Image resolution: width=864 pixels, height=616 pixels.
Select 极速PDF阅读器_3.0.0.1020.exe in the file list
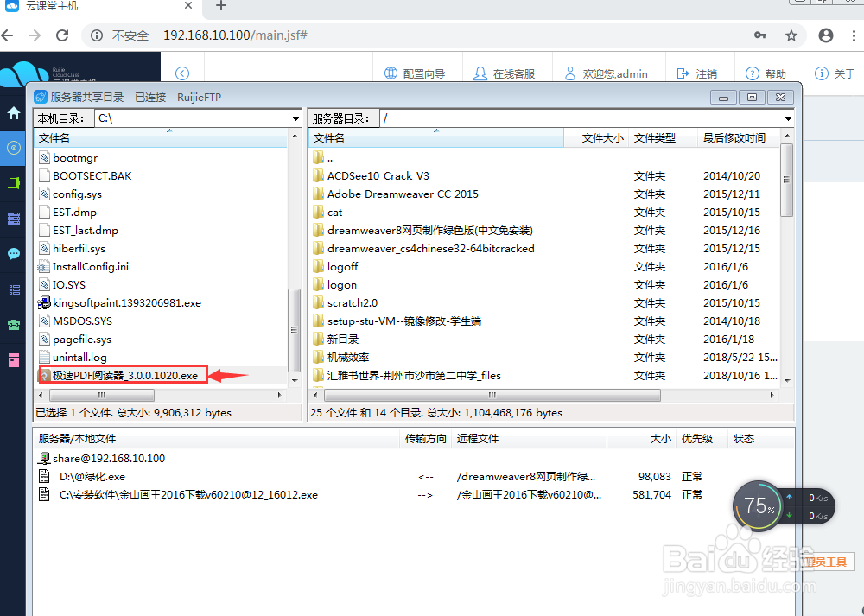(121, 375)
